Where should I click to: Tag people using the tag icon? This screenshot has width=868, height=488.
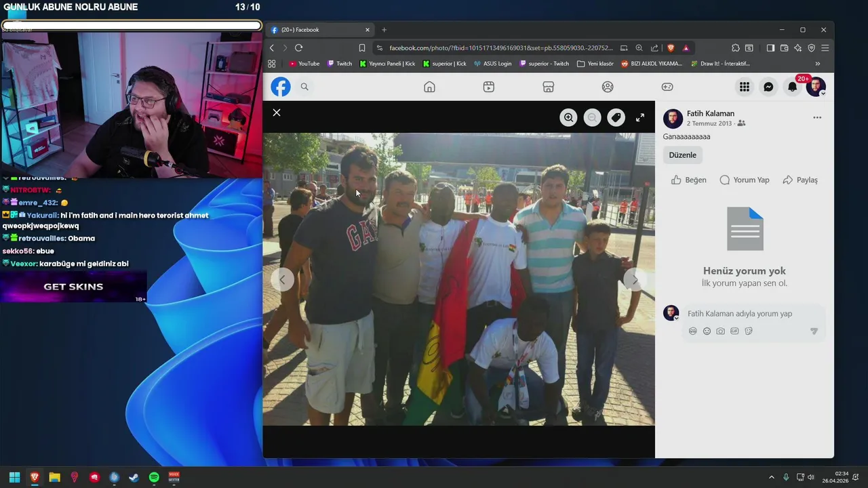[616, 117]
